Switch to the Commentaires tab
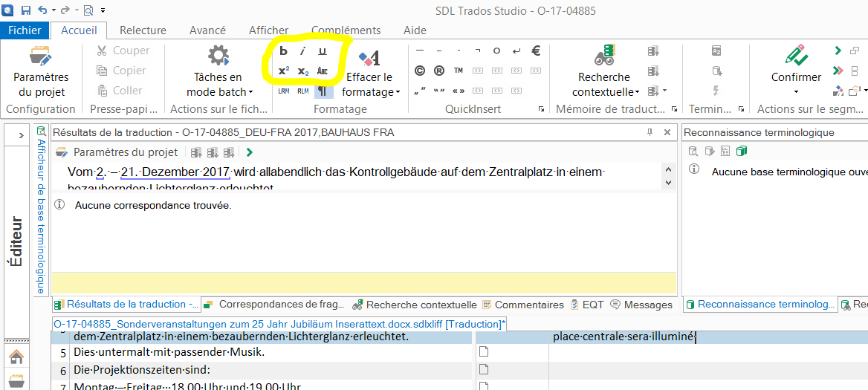868x390 pixels. click(x=522, y=305)
